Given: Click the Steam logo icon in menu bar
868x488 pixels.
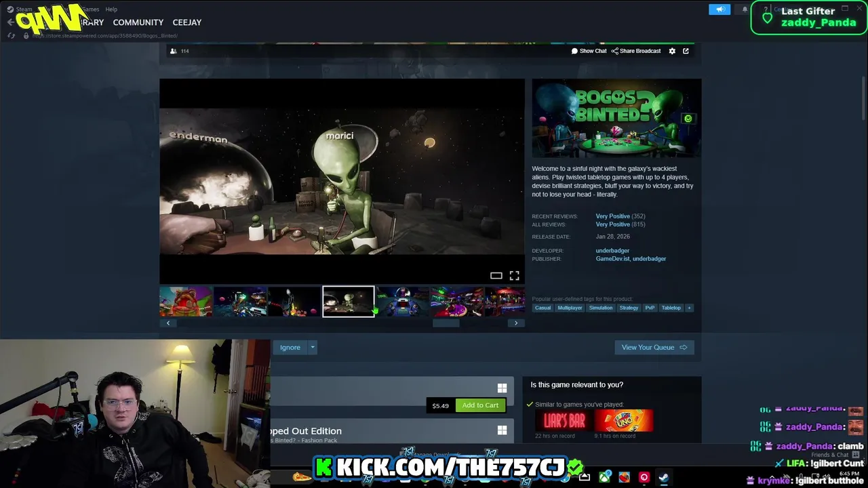Looking at the screenshot, I should (x=10, y=9).
